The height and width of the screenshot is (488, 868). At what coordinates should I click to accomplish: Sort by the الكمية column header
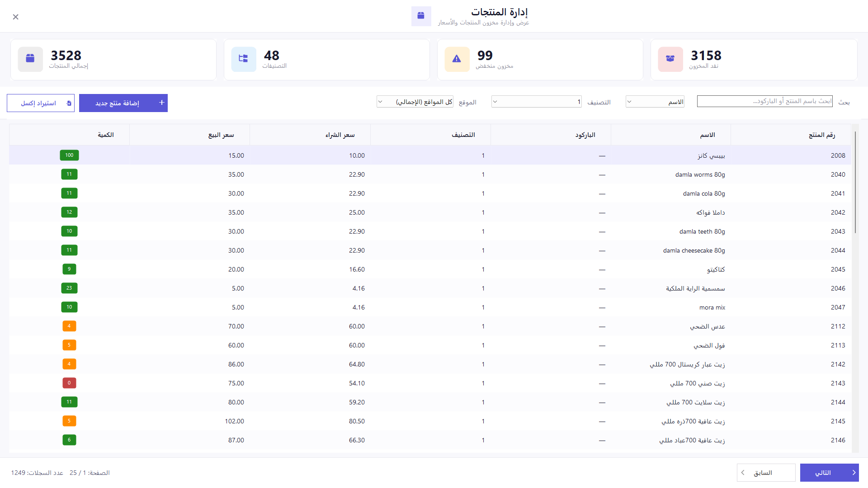[106, 135]
